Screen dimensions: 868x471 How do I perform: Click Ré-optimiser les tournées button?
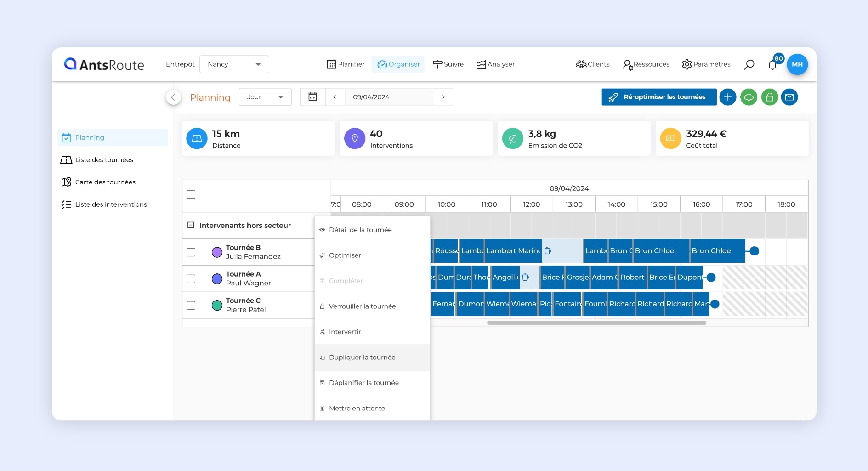[658, 97]
